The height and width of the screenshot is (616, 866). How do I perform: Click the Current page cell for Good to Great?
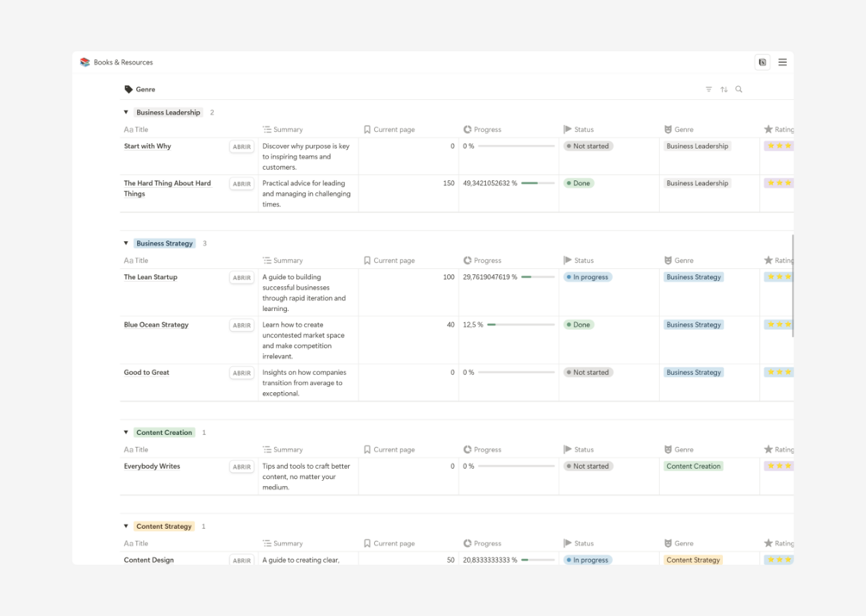pyautogui.click(x=408, y=373)
